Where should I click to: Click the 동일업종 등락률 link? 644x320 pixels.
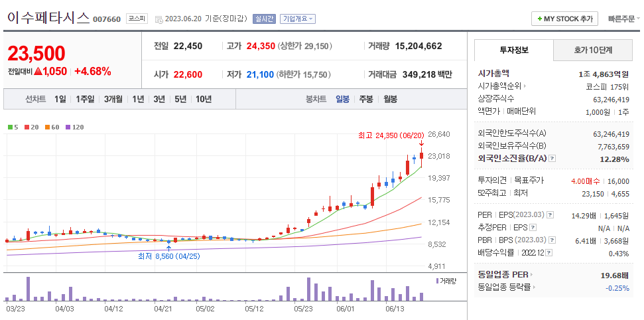pos(504,287)
